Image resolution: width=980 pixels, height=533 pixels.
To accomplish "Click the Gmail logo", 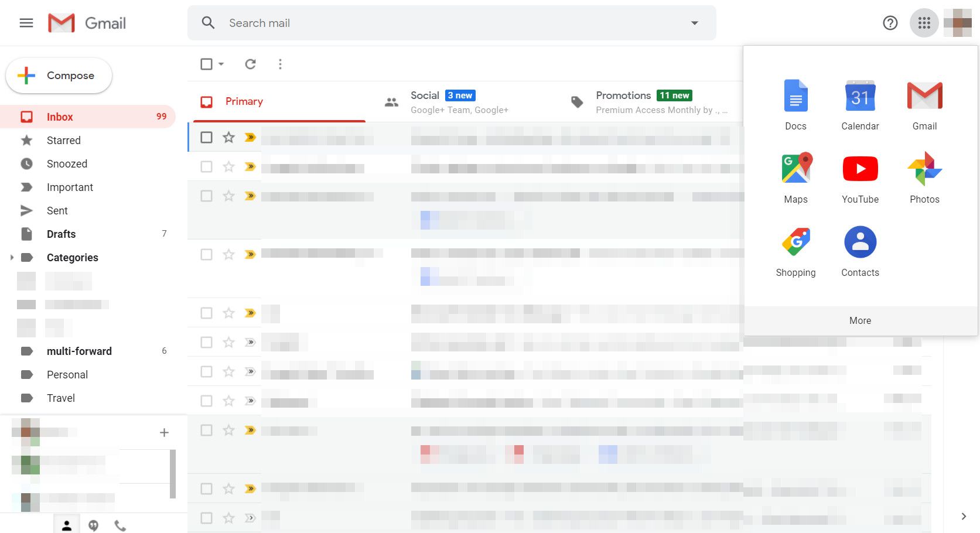I will pyautogui.click(x=87, y=23).
